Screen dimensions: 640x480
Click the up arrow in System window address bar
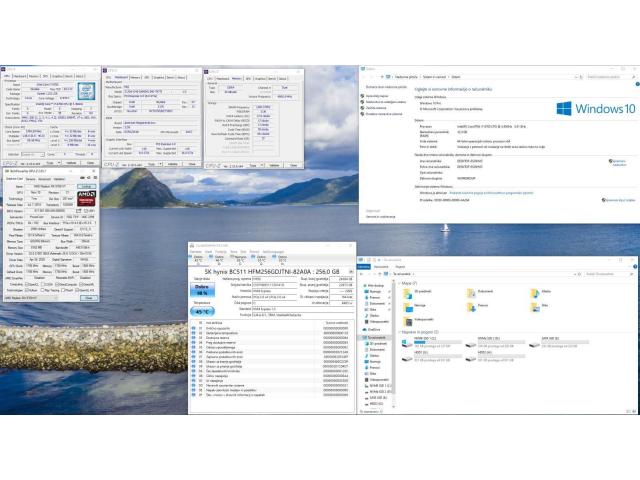tap(382, 77)
